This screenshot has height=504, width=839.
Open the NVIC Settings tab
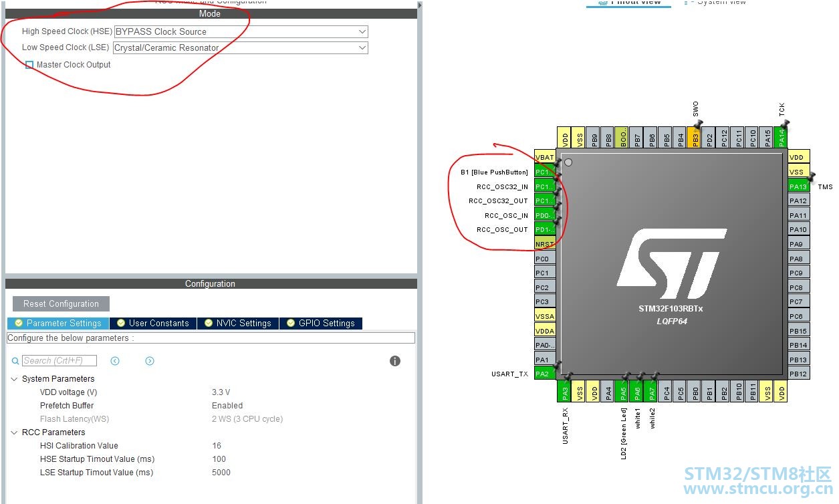point(238,323)
